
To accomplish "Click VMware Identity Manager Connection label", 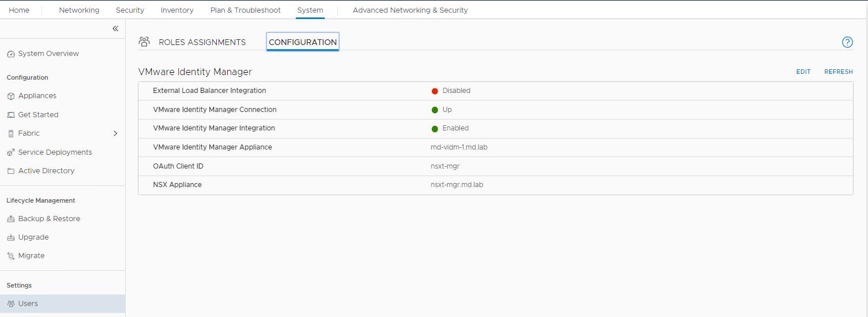I will (215, 110).
